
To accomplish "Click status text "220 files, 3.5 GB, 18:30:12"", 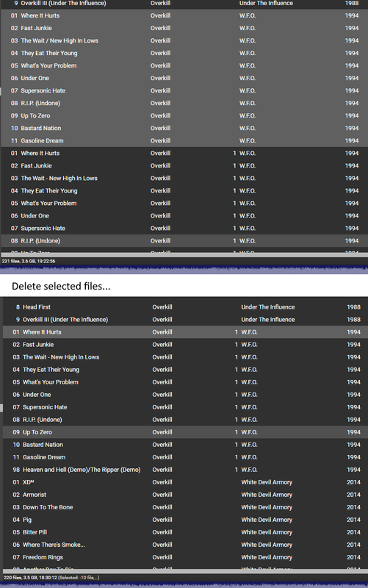I will [x=31, y=578].
